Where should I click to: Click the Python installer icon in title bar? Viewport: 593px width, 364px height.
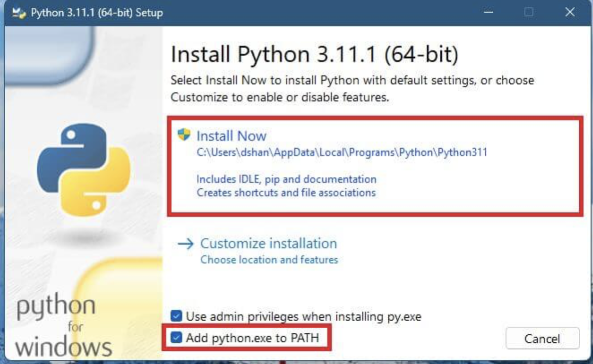(19, 13)
